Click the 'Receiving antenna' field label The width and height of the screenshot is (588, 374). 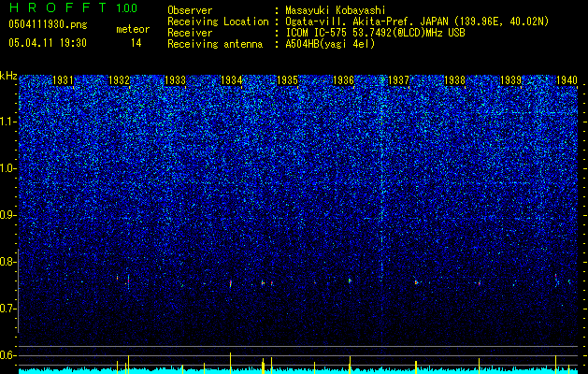(215, 44)
